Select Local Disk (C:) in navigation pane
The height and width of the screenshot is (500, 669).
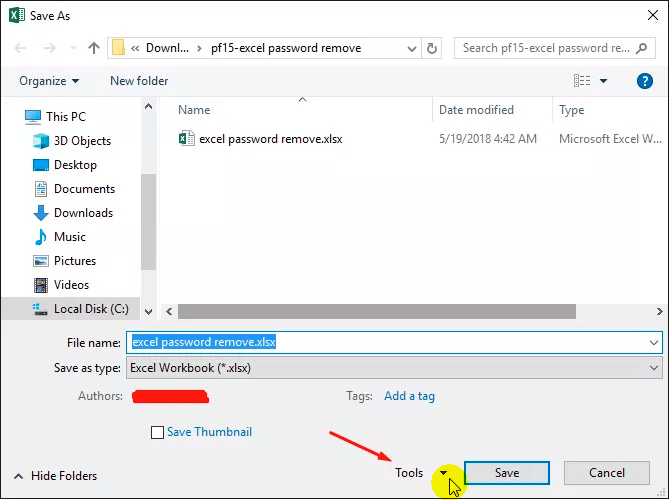[x=91, y=309]
